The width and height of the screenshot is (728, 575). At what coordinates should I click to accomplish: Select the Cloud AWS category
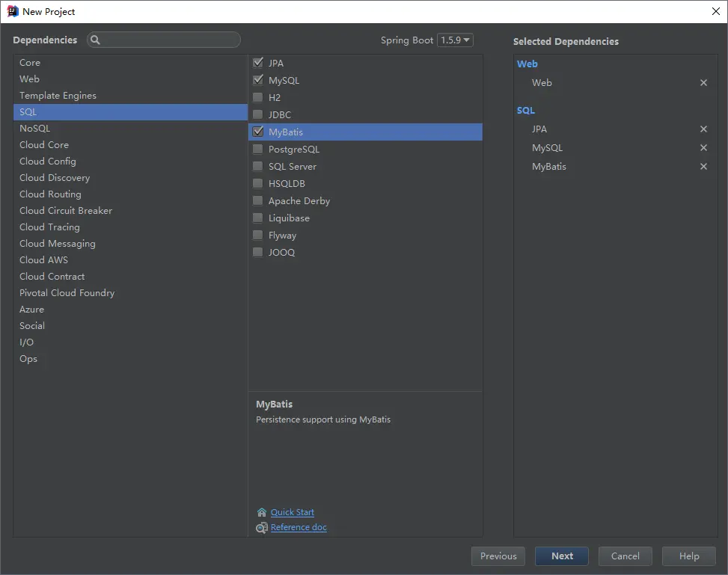coord(130,260)
